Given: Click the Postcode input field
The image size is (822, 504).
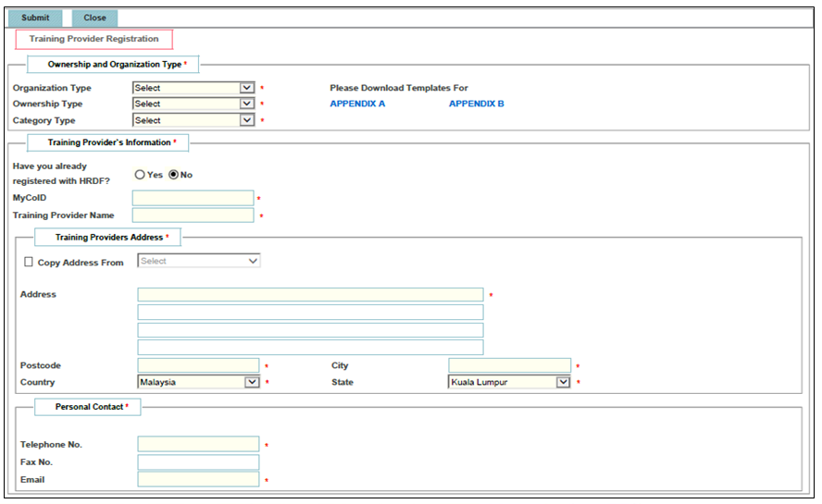Looking at the screenshot, I should click(x=198, y=365).
